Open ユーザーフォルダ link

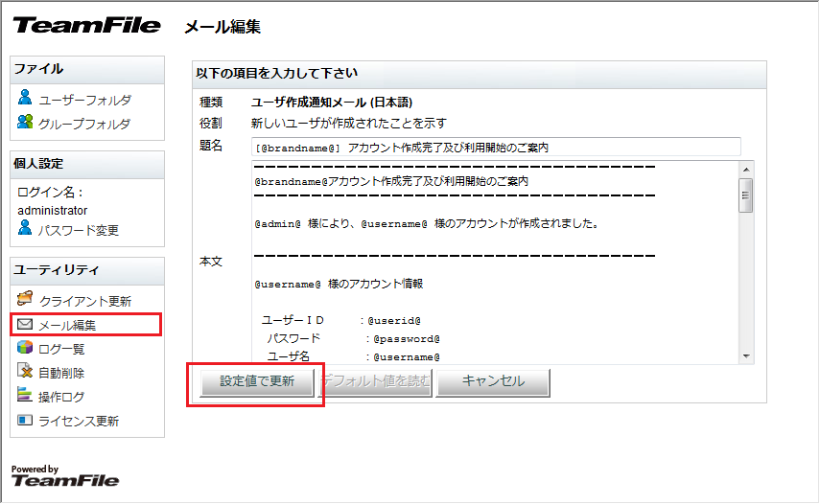85,100
